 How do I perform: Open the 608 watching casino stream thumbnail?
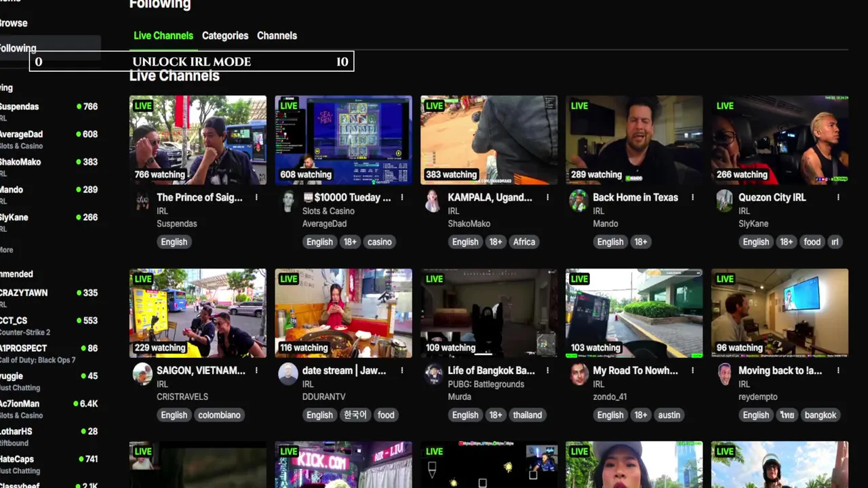343,140
